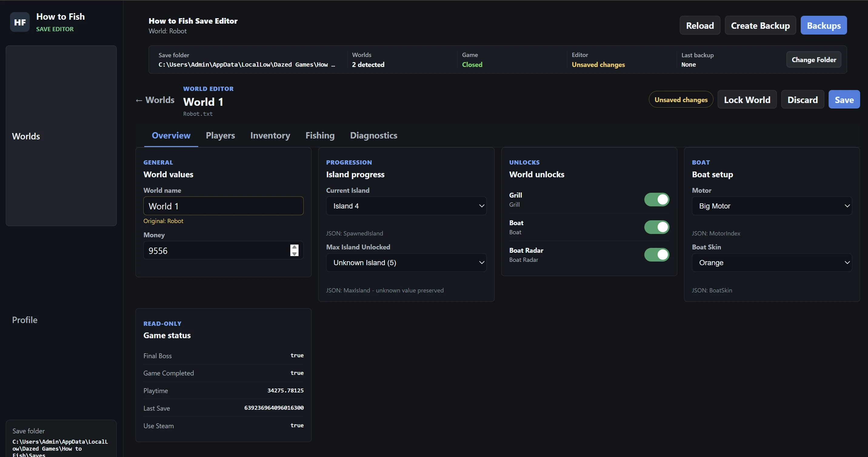
Task: Switch to the Diagnostics tab
Action: coord(373,135)
